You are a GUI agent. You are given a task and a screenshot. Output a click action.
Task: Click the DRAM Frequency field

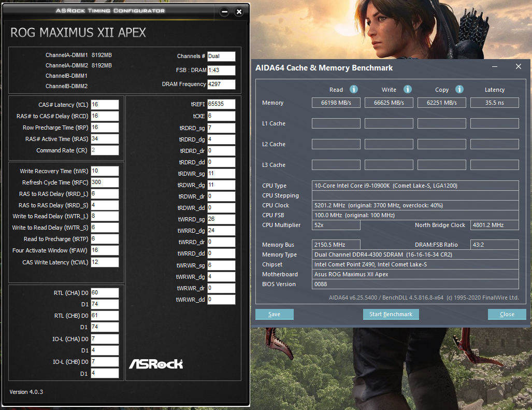[x=221, y=84]
